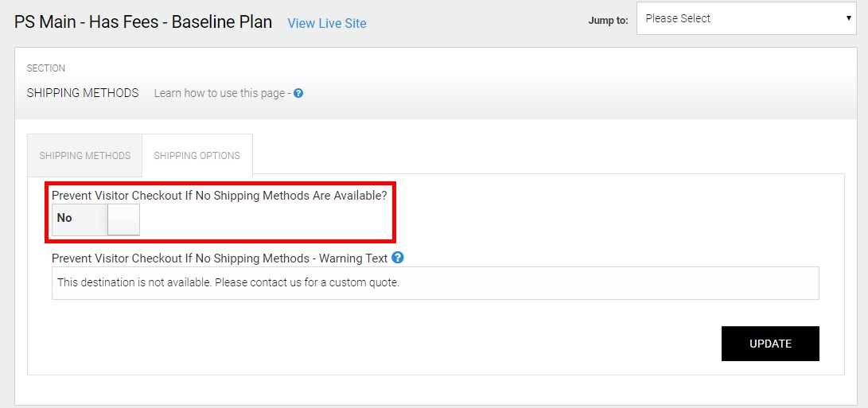Click the Please Select placeholder text
Image resolution: width=868 pixels, height=408 pixels.
[x=678, y=19]
